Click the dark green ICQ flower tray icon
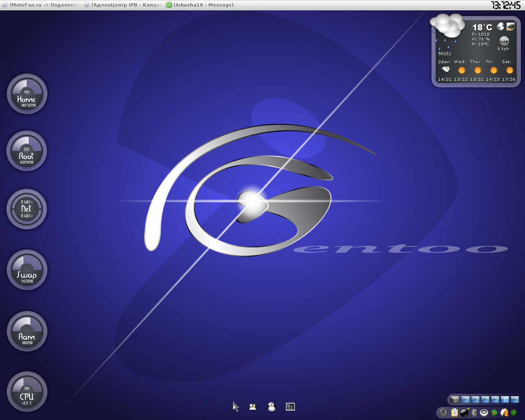The height and width of the screenshot is (420, 525). [x=514, y=413]
